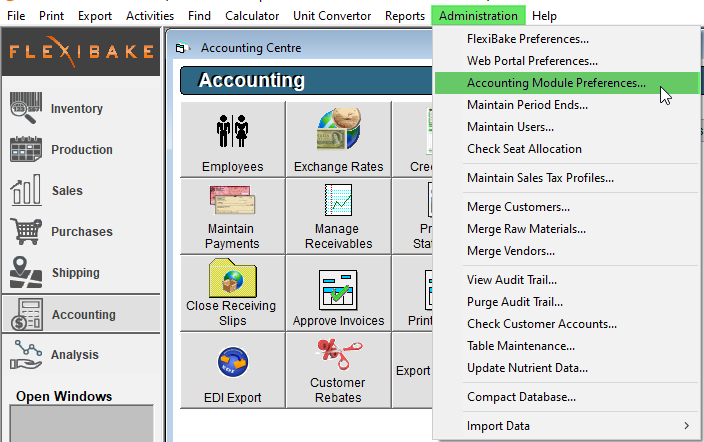
Task: Expand the Import Data submenu arrow
Action: 686,426
